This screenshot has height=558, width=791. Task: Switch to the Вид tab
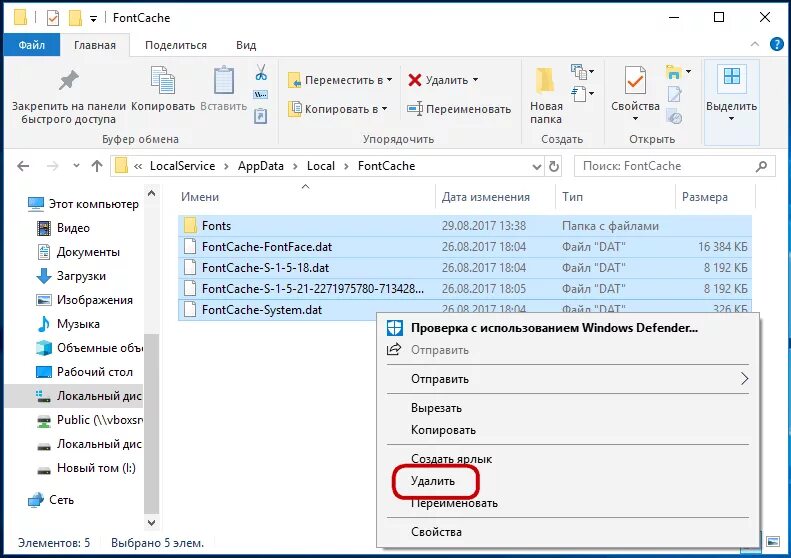pyautogui.click(x=246, y=45)
